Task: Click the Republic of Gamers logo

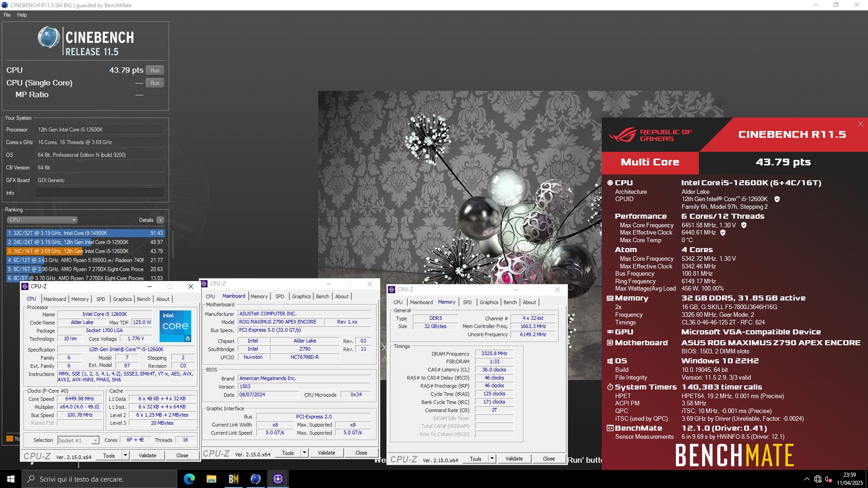Action: click(650, 135)
